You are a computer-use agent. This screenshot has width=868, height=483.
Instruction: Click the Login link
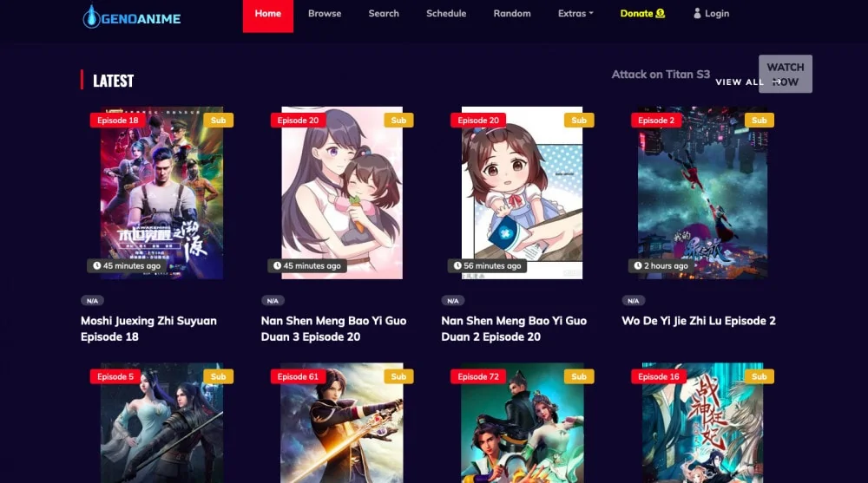[x=712, y=13]
